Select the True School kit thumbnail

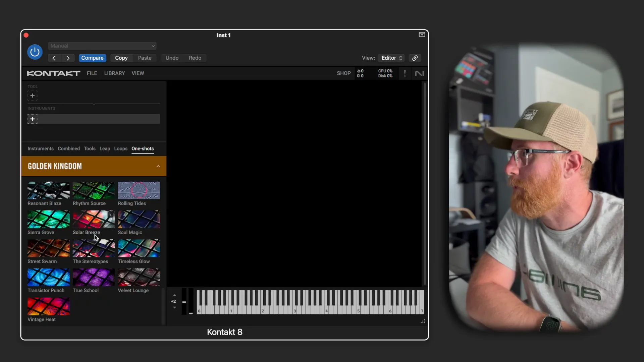coord(94,277)
